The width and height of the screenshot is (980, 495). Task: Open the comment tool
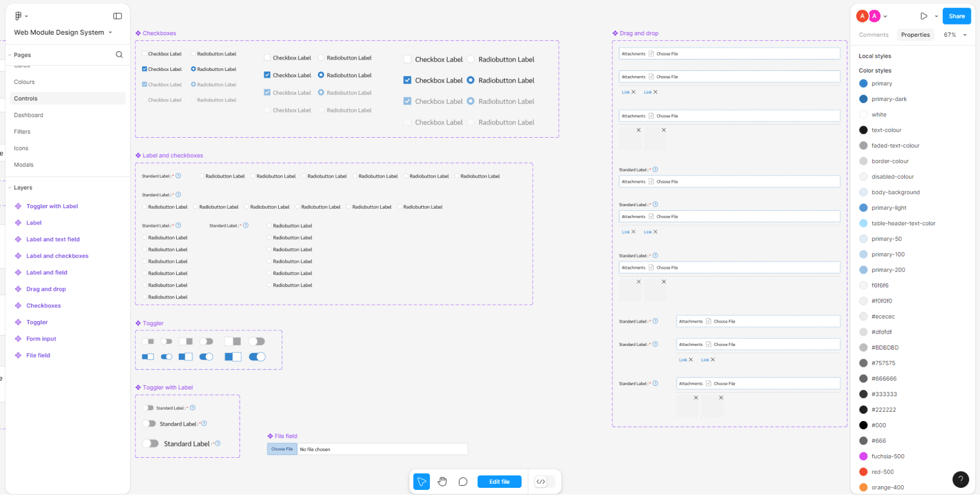click(x=463, y=481)
